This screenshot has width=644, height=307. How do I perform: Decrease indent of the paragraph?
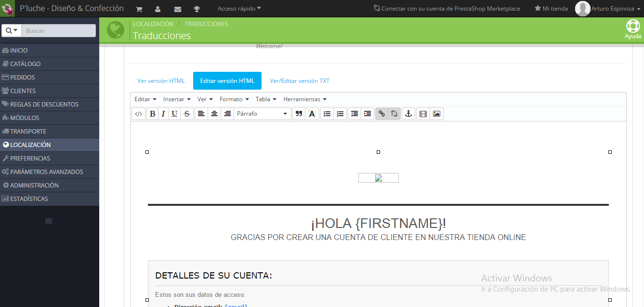355,114
